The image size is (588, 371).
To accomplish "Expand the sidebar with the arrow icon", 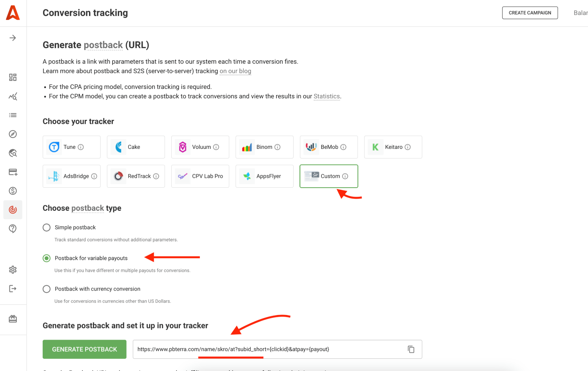I will (13, 38).
